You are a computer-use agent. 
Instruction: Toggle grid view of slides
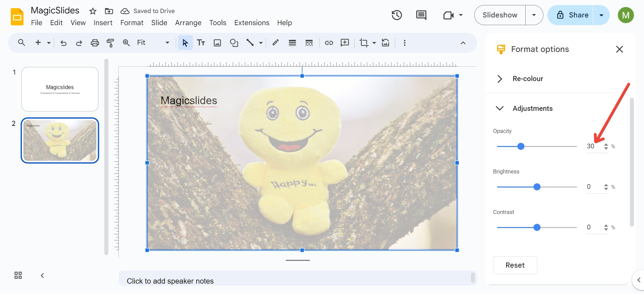pyautogui.click(x=18, y=275)
